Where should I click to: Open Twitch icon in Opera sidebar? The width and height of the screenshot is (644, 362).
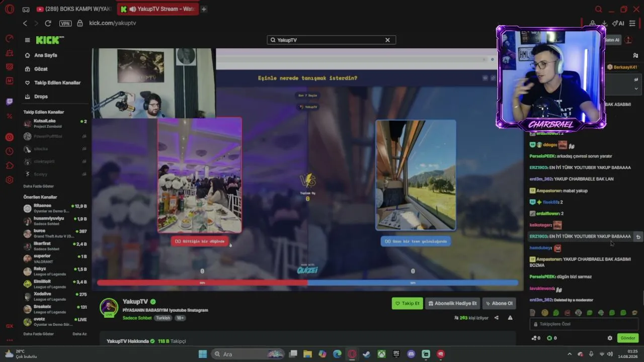pos(9,102)
